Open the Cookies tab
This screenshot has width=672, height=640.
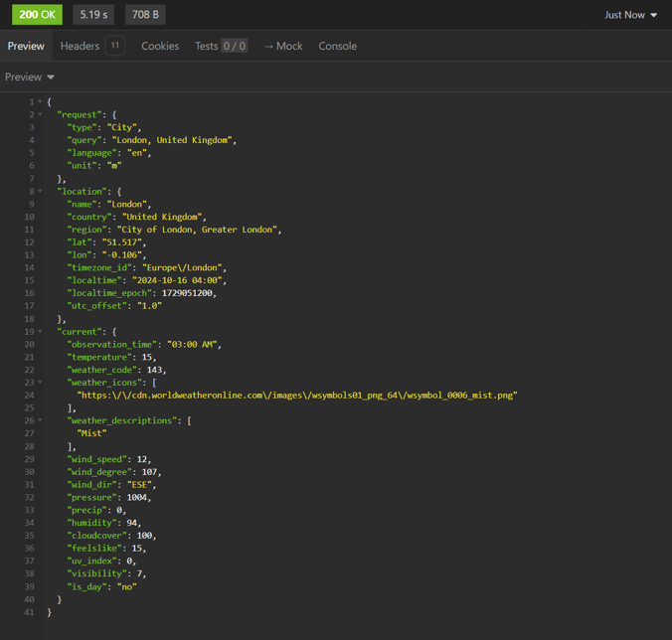tap(160, 46)
